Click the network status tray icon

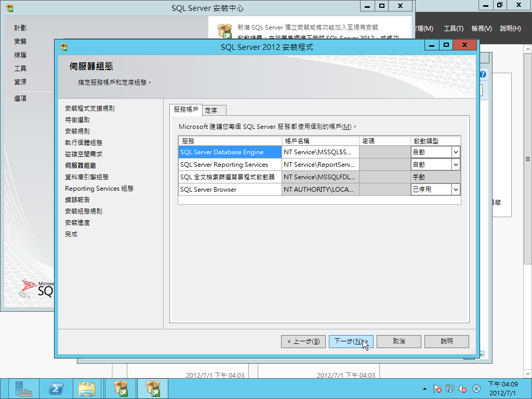click(x=450, y=389)
